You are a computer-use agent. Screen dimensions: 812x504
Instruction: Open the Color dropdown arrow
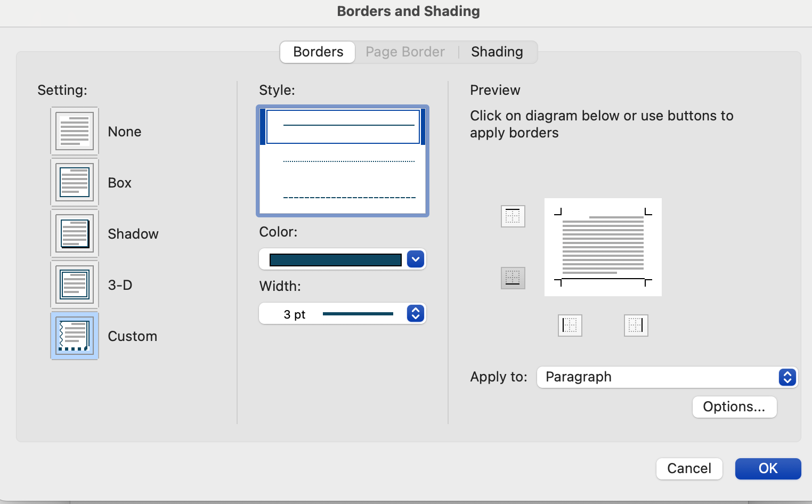tap(416, 259)
